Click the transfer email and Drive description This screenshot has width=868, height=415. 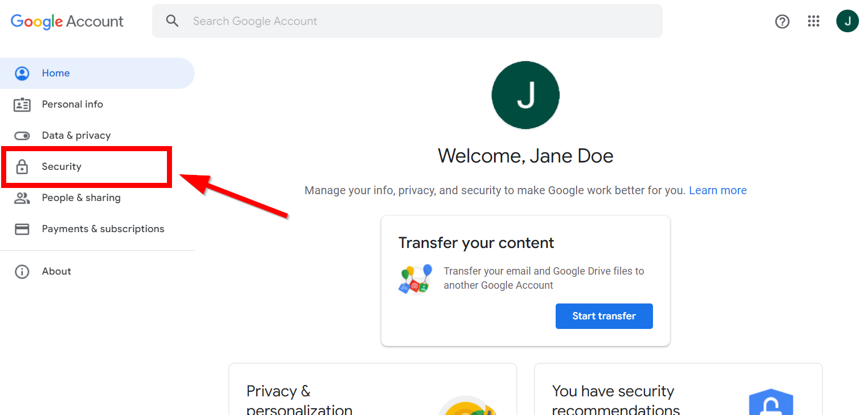pyautogui.click(x=544, y=278)
